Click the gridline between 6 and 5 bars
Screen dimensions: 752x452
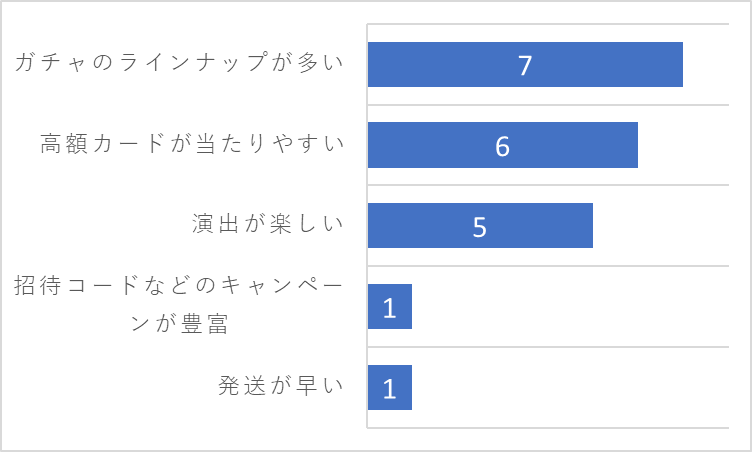point(548,185)
